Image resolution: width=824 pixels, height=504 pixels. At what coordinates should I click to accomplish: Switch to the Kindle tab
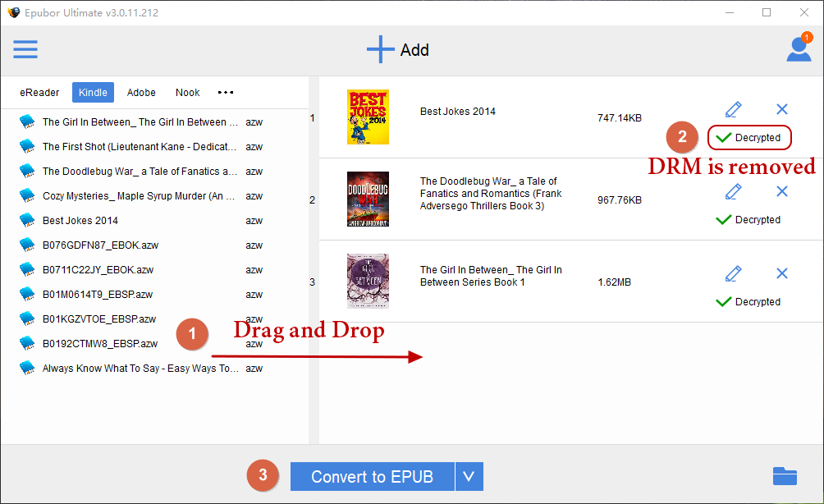pos(93,93)
